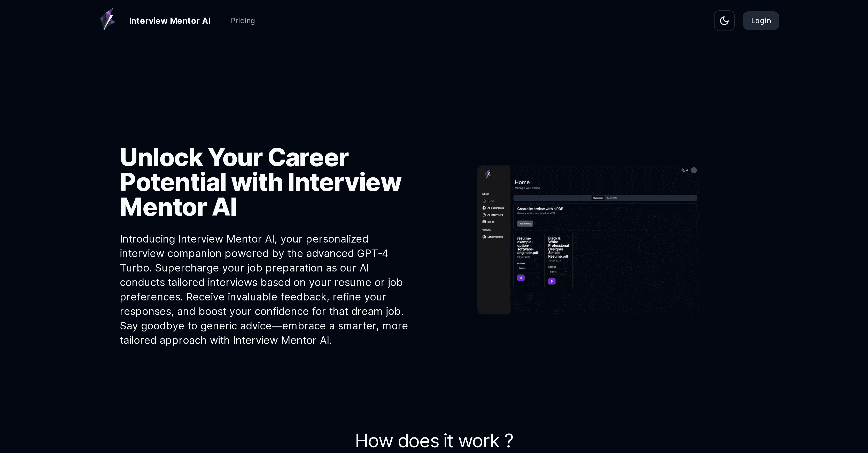Expand Select dropdown for software-engineer resume

point(527,268)
